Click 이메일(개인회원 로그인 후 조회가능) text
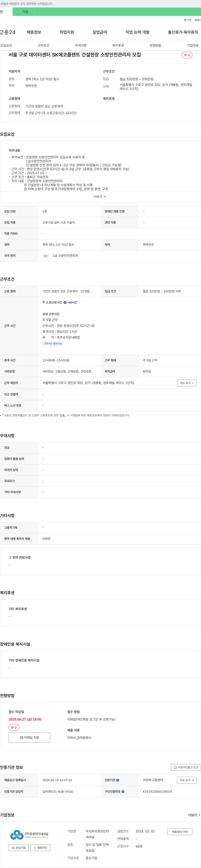Viewport: 201px width, 868px height. [x=91, y=719]
